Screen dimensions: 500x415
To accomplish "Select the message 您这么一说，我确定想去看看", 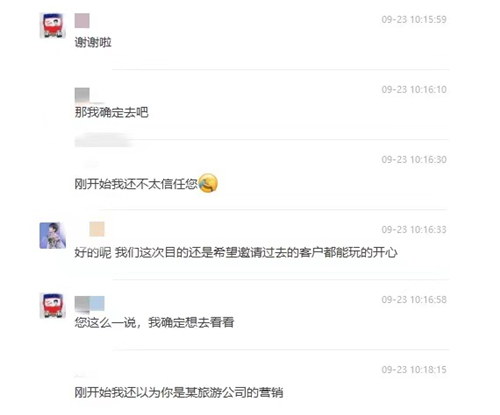I will (154, 322).
